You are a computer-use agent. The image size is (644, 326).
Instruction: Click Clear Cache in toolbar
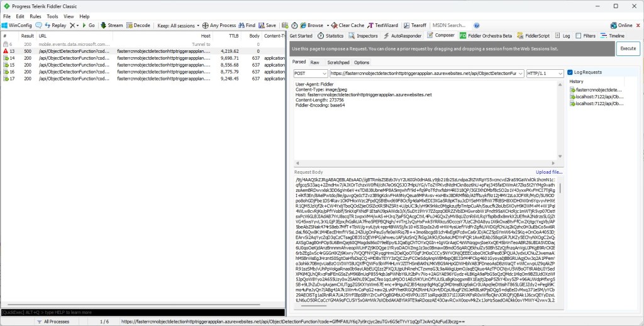(x=333, y=25)
